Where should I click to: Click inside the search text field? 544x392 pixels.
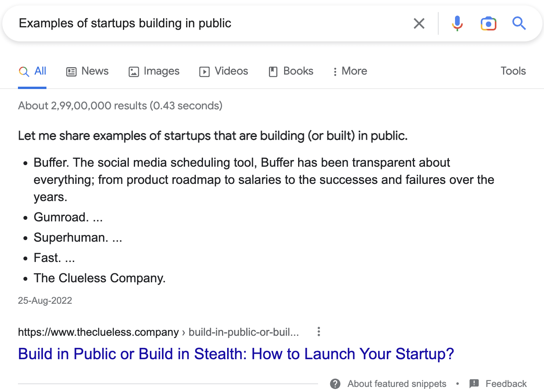point(195,23)
